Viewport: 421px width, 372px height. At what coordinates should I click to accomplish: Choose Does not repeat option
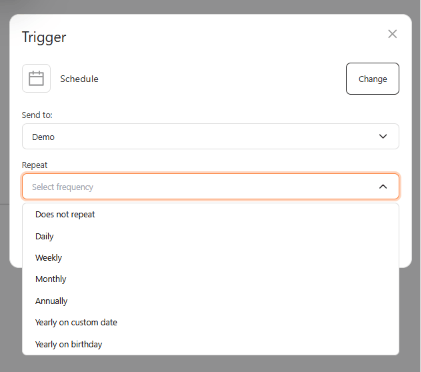point(211,214)
